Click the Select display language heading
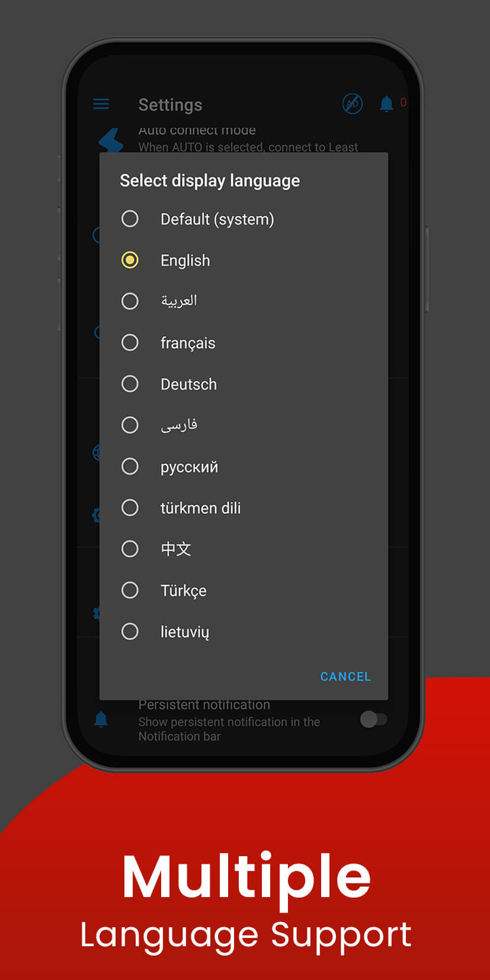 pos(210,181)
